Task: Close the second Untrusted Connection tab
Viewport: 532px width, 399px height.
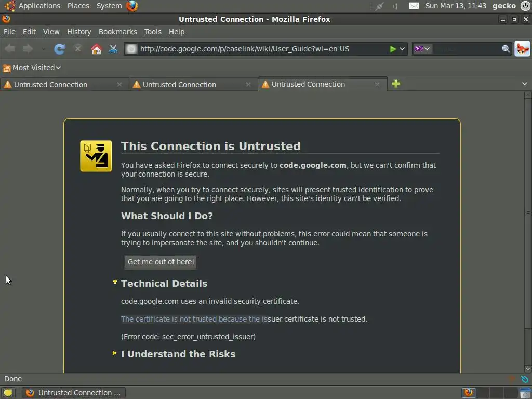Action: [248, 85]
